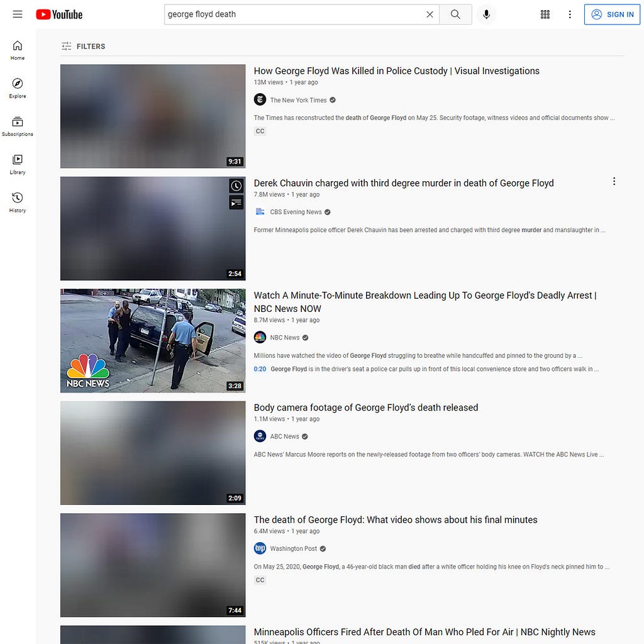Go to Home in the sidebar

17,50
